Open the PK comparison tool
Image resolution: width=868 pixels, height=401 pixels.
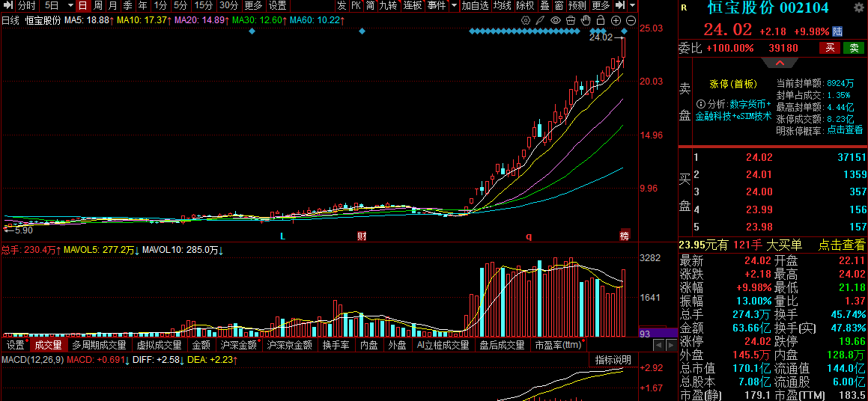356,6
